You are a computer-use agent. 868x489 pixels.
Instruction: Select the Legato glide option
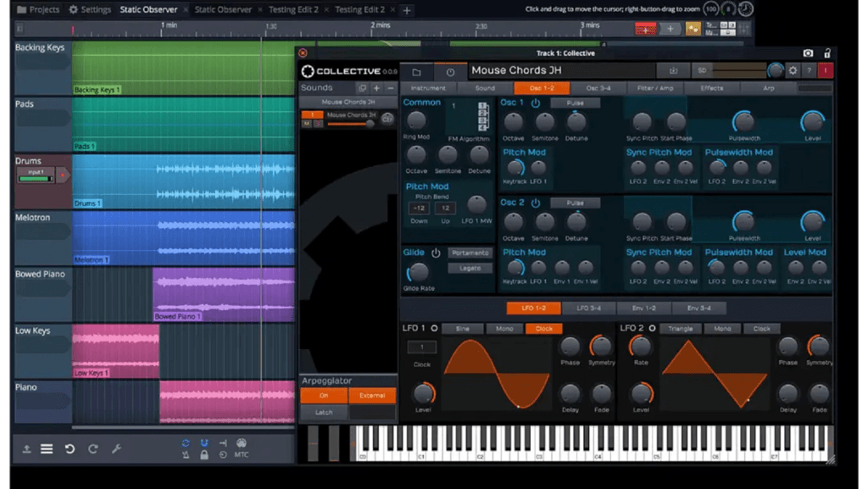pyautogui.click(x=469, y=268)
